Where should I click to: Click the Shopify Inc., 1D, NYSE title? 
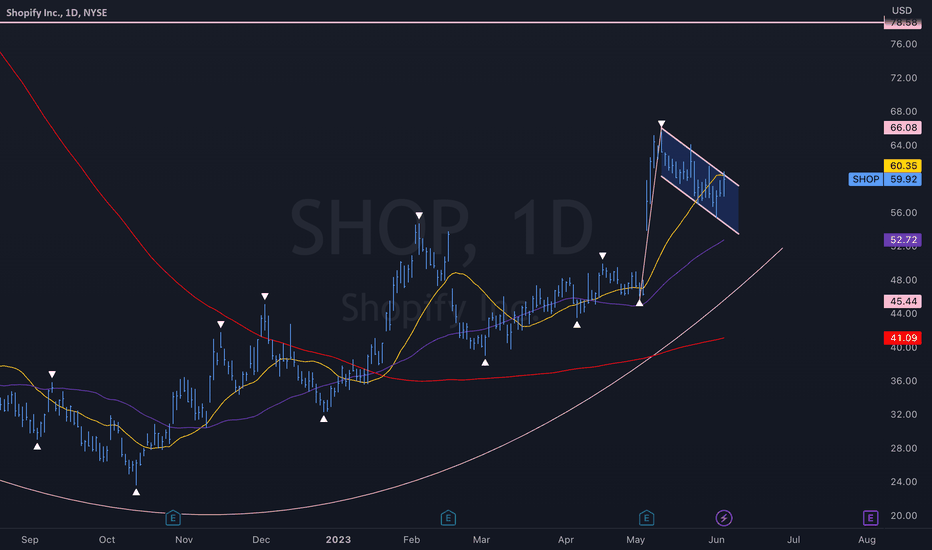[x=56, y=12]
